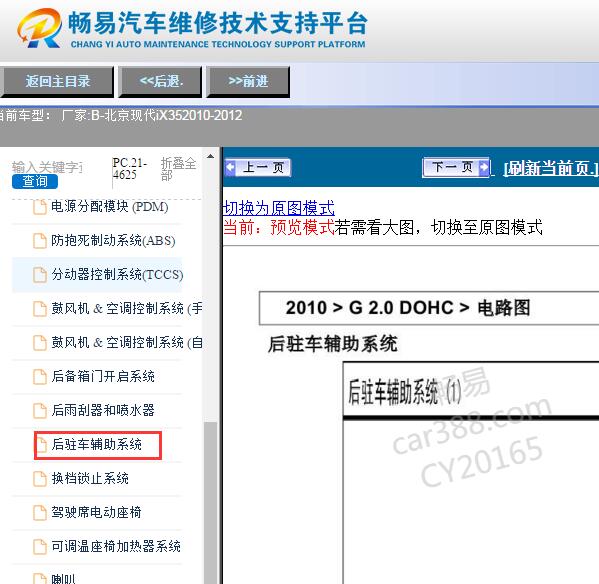Go forward using the >>前进 button
Viewport: 599px width, 584px height.
tap(248, 82)
